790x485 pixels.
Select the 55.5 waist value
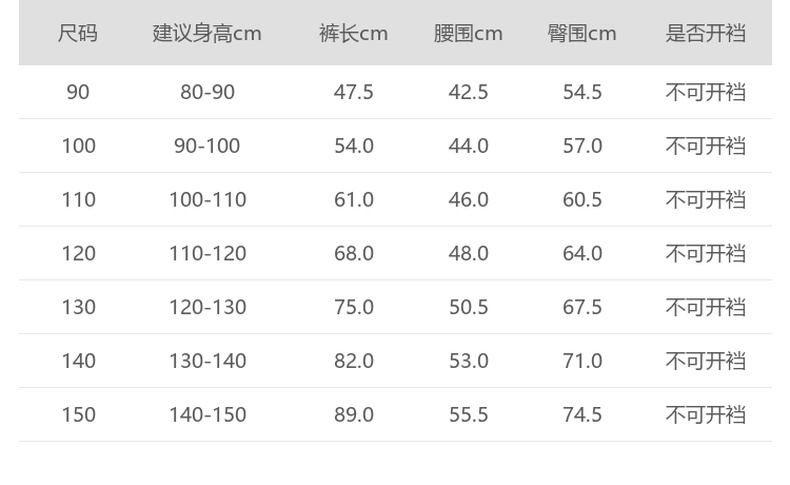[468, 415]
